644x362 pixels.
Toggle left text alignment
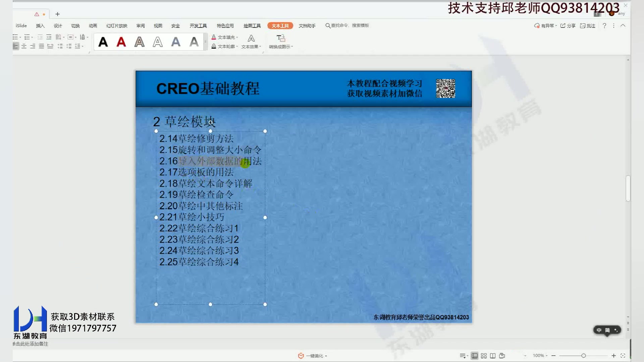click(x=15, y=46)
